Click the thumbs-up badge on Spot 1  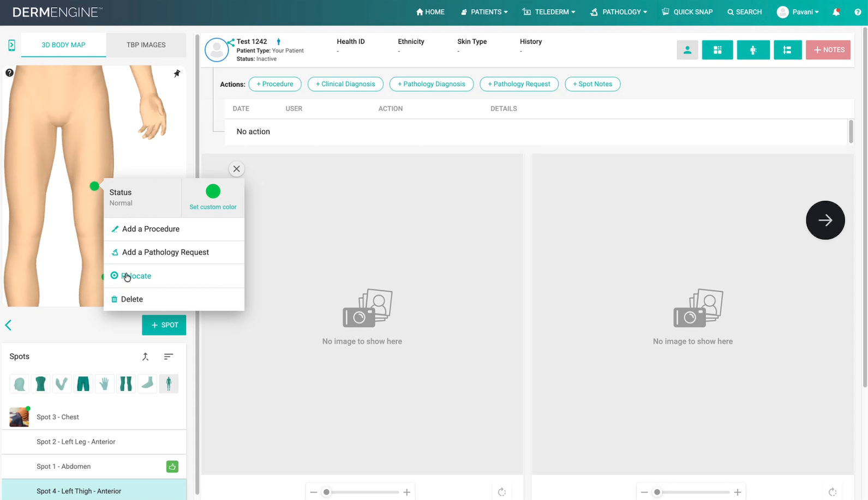172,467
